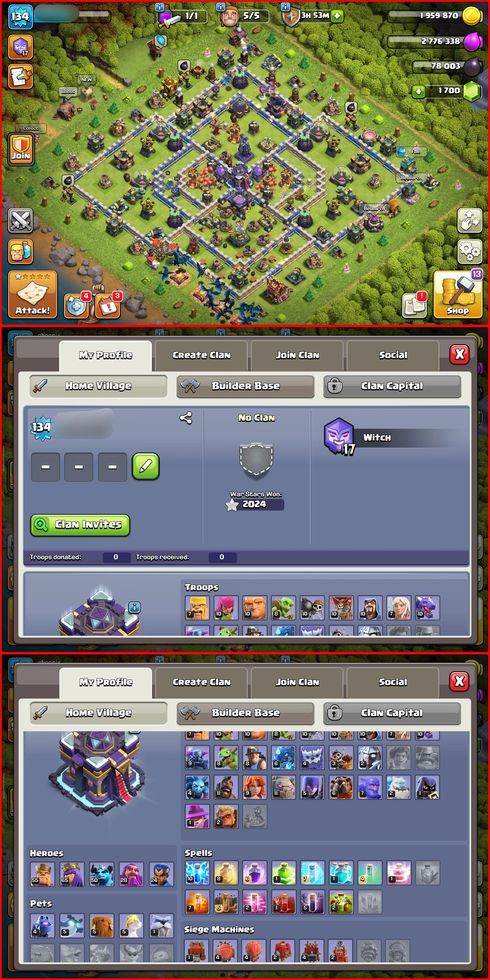Open the Shop with hammer icon
This screenshot has height=980, width=490.
click(458, 294)
